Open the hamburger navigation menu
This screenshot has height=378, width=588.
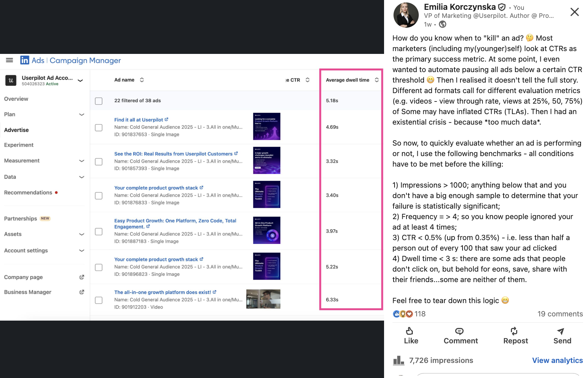(x=9, y=60)
